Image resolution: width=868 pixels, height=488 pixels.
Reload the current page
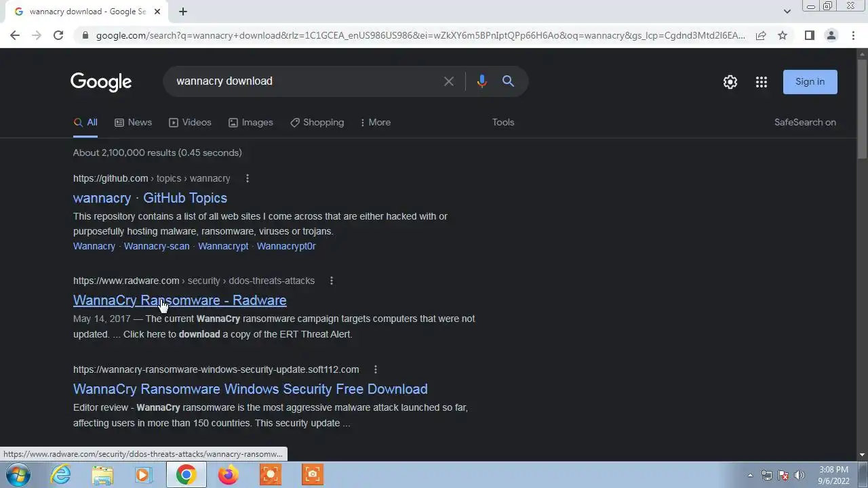(58, 35)
